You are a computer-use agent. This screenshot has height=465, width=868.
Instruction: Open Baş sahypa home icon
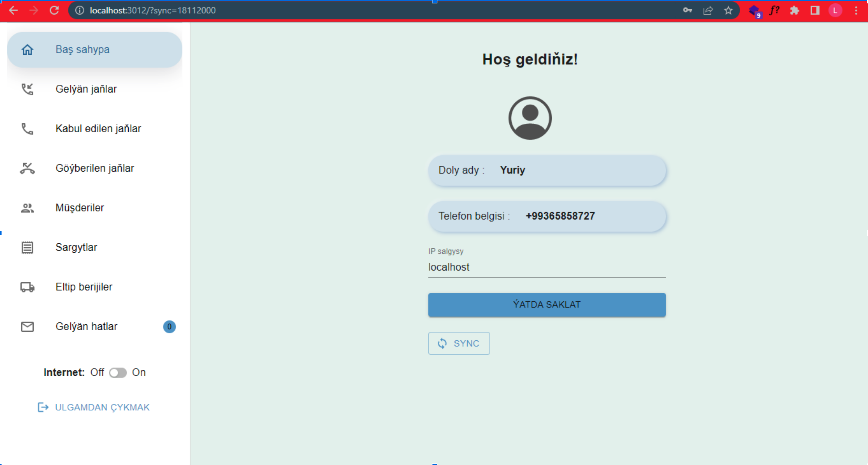click(x=27, y=49)
